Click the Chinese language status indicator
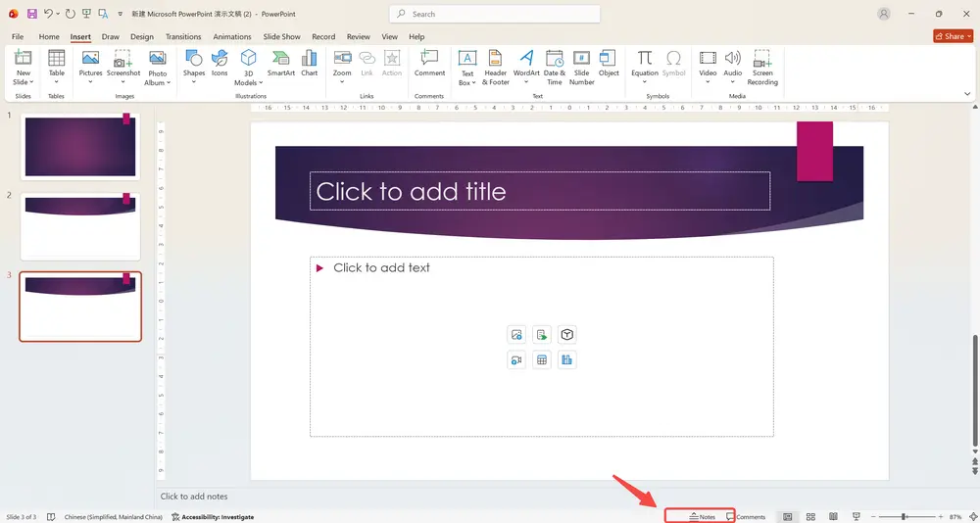 [113, 517]
